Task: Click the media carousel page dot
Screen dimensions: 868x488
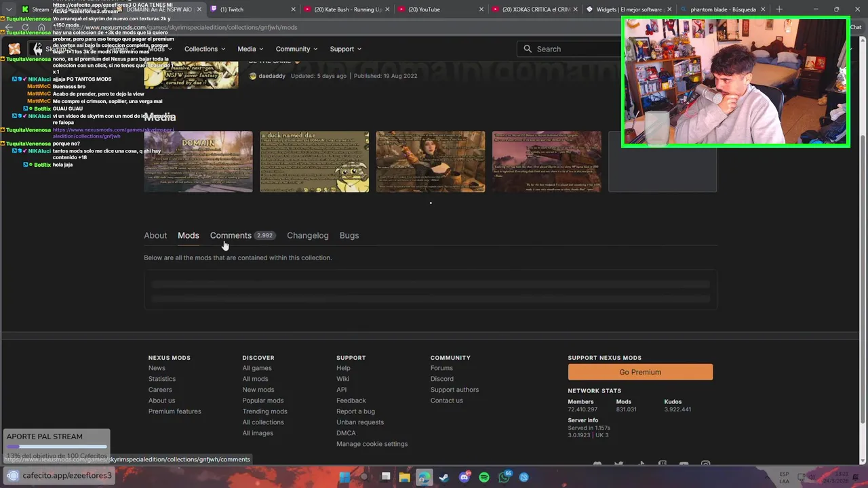Action: 431,203
